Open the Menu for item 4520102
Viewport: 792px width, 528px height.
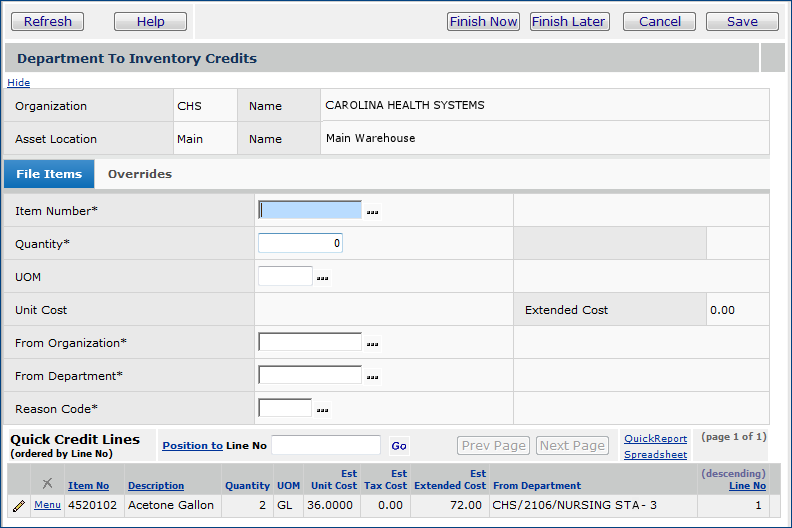pyautogui.click(x=47, y=505)
